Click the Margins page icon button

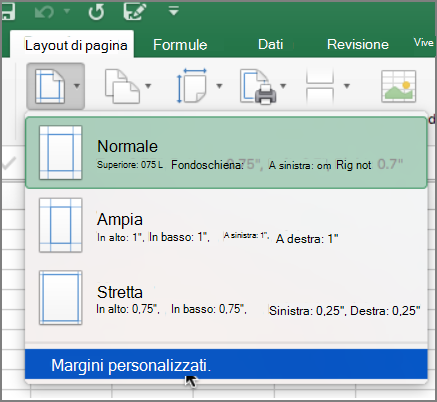[x=50, y=86]
